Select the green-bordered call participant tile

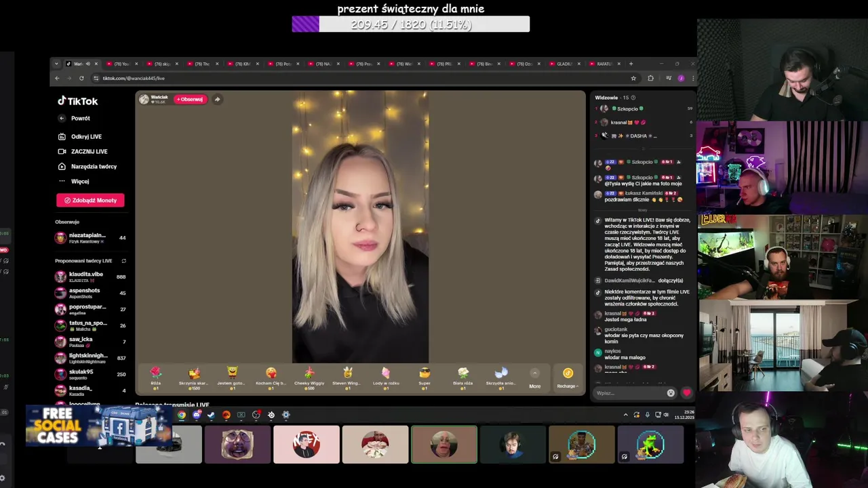(x=444, y=445)
